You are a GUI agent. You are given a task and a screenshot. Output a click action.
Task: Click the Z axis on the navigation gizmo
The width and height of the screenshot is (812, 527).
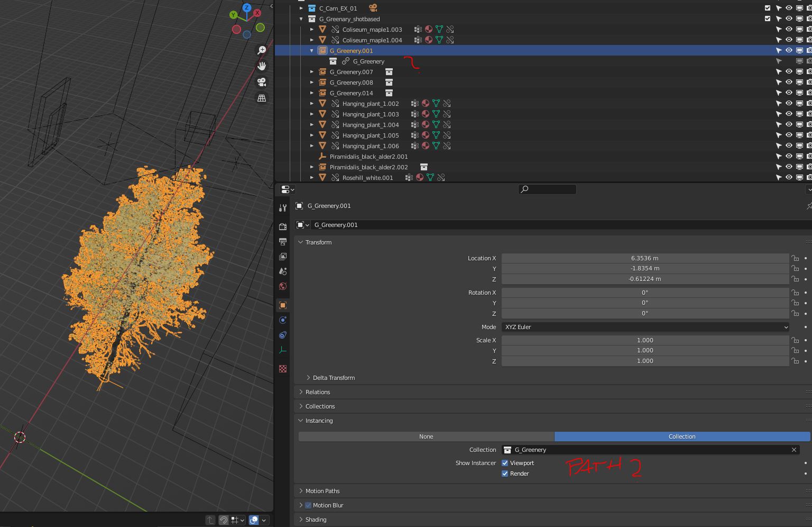tap(247, 8)
